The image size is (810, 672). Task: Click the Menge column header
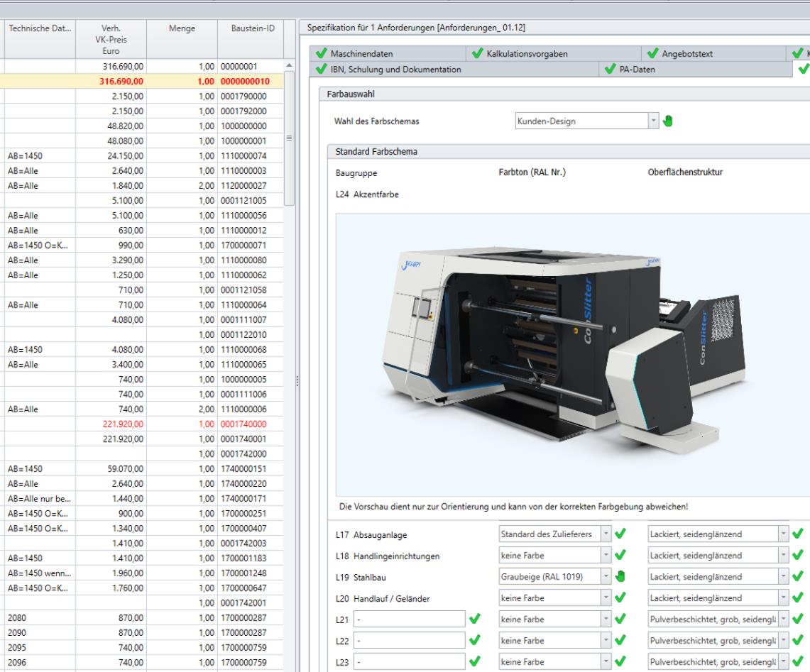(x=182, y=29)
